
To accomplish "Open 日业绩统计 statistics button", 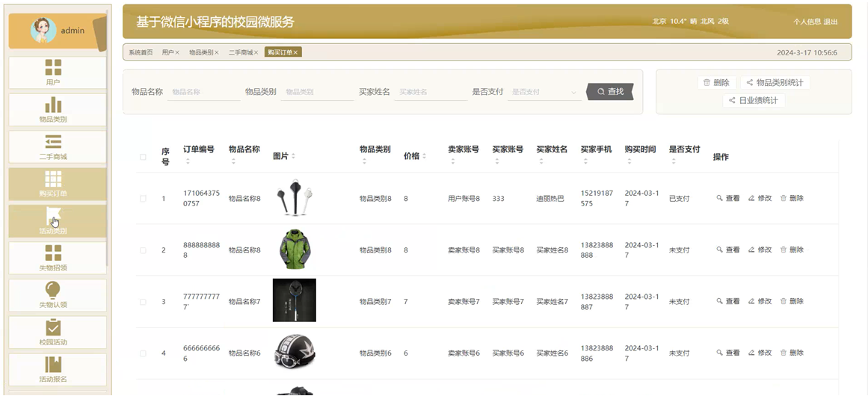I will 754,101.
